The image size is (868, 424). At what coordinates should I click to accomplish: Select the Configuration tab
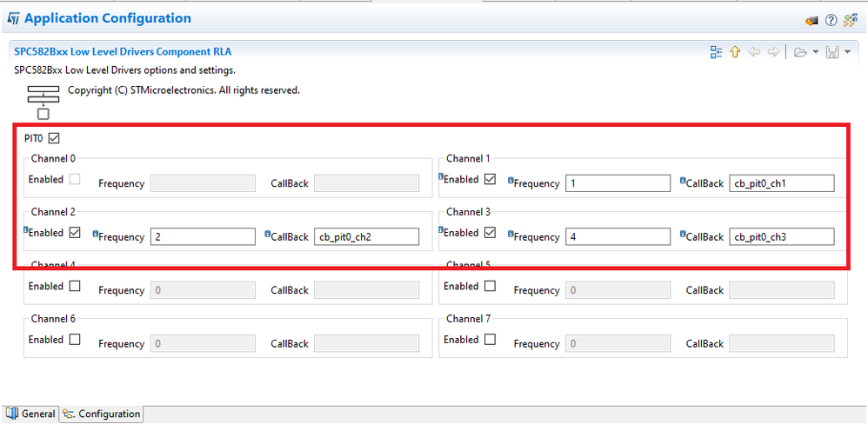click(x=101, y=414)
